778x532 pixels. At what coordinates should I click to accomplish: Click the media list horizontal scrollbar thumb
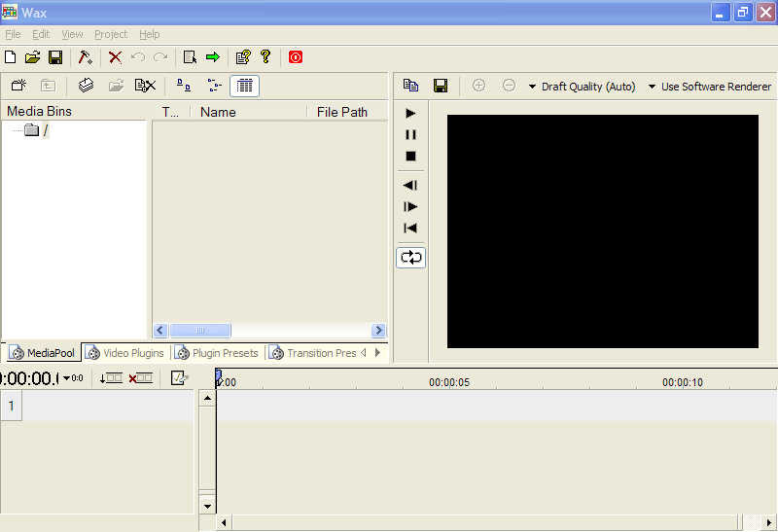coord(200,330)
